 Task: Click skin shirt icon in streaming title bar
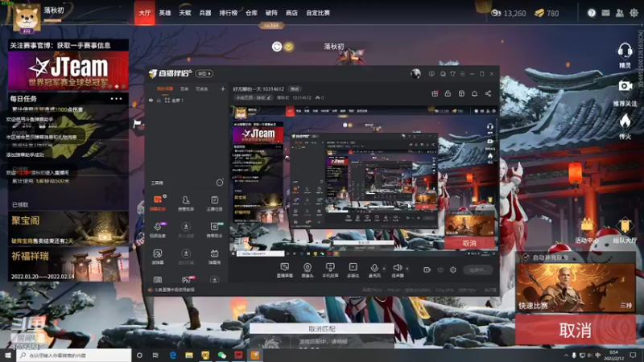point(452,74)
